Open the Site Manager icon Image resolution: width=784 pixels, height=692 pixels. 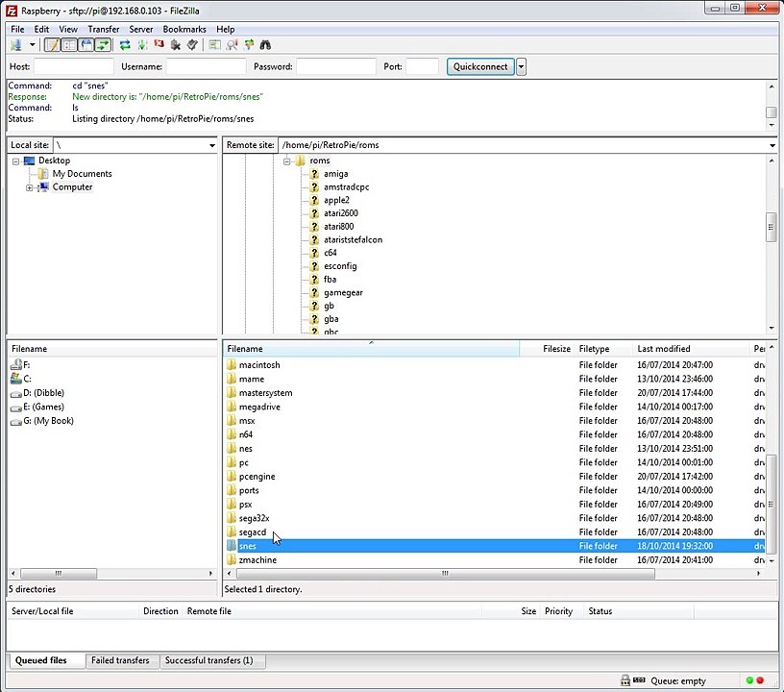point(16,45)
